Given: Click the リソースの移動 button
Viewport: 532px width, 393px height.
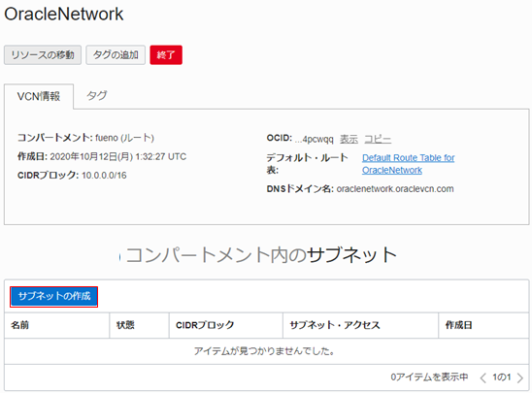Looking at the screenshot, I should click(43, 55).
